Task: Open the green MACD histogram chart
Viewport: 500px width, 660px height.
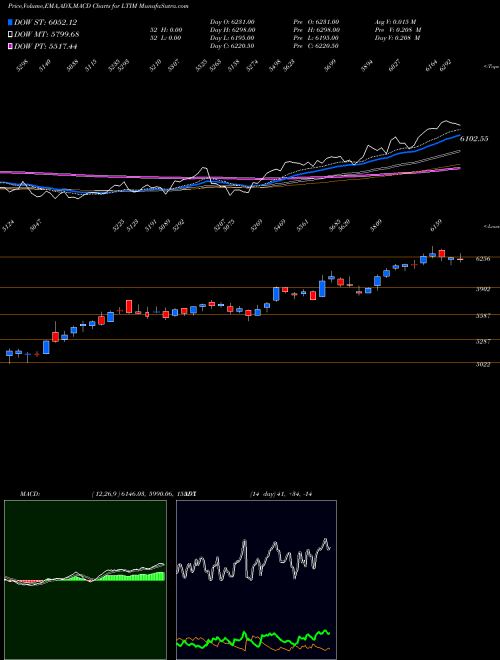Action: (x=85, y=580)
